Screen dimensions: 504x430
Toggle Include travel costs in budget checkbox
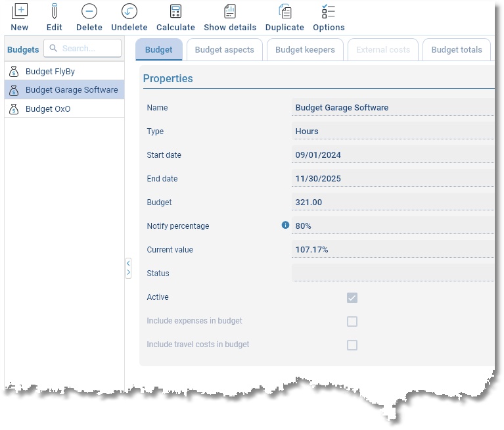[x=352, y=345]
